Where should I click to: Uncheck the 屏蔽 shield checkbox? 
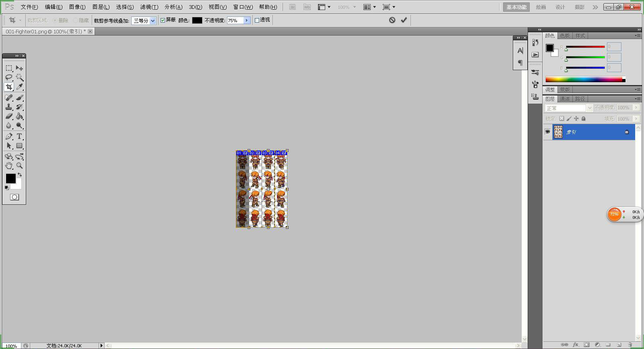163,20
